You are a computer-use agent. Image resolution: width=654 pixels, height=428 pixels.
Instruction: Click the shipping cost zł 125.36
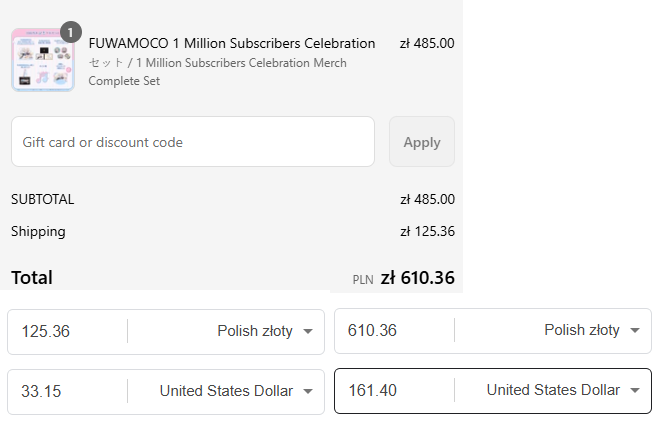click(x=428, y=232)
